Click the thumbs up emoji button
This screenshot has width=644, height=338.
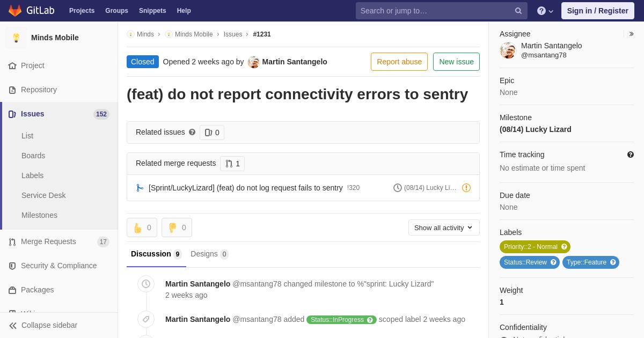tap(142, 227)
